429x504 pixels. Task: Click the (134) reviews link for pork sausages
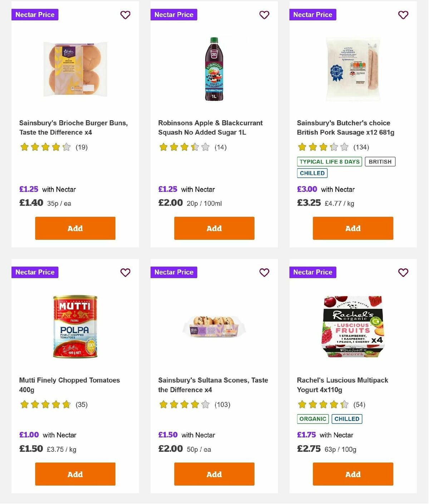(x=361, y=147)
